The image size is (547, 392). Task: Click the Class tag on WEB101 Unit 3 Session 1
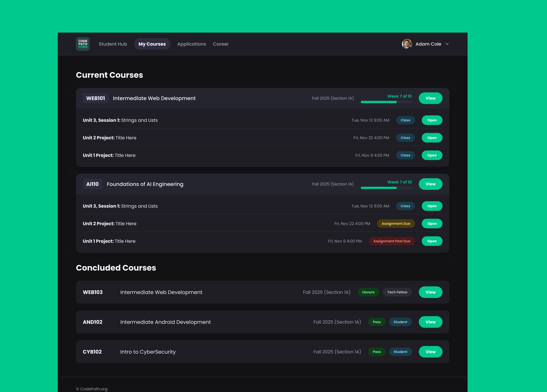[405, 120]
